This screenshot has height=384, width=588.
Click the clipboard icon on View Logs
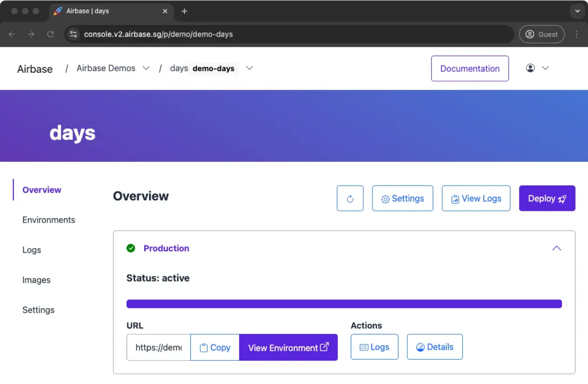[x=455, y=199]
